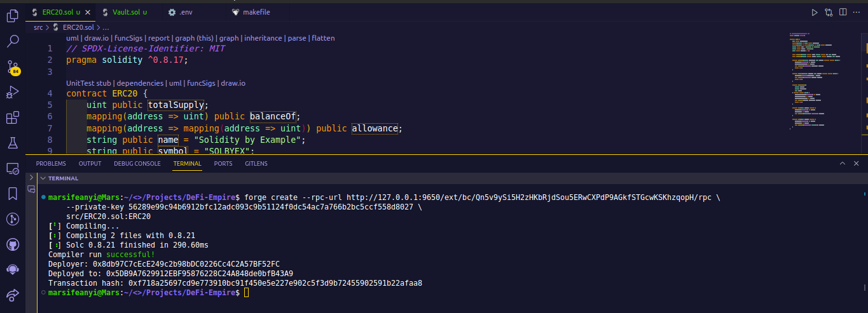
Task: Click the ellipsis breadcrumb segment
Action: tap(106, 27)
